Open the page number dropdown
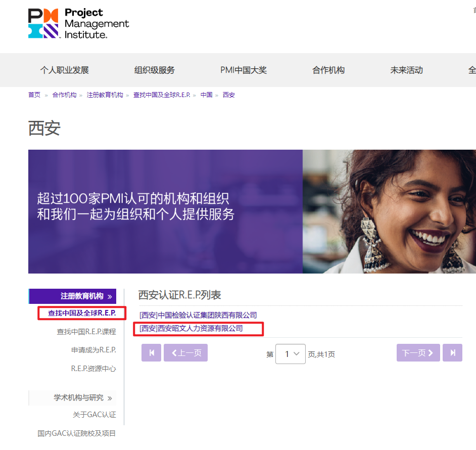The image size is (476, 450). pyautogui.click(x=290, y=354)
